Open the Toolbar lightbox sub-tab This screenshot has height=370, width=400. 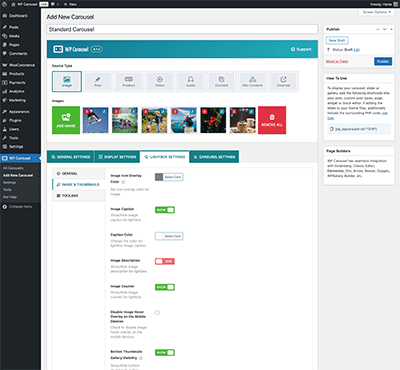(x=79, y=196)
